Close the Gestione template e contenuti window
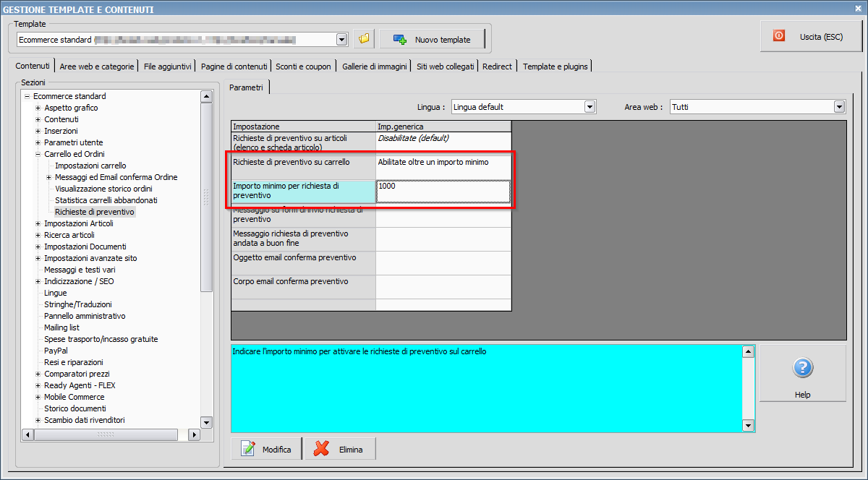 [x=859, y=9]
